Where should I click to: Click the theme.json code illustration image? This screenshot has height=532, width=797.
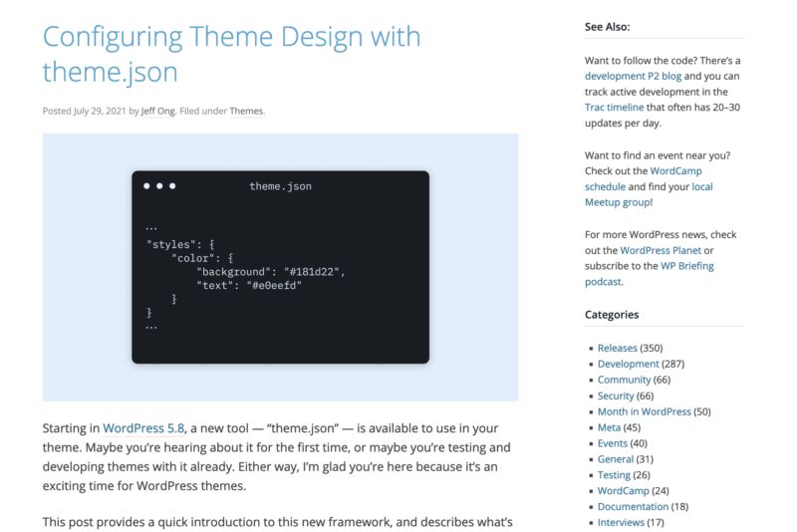click(281, 267)
